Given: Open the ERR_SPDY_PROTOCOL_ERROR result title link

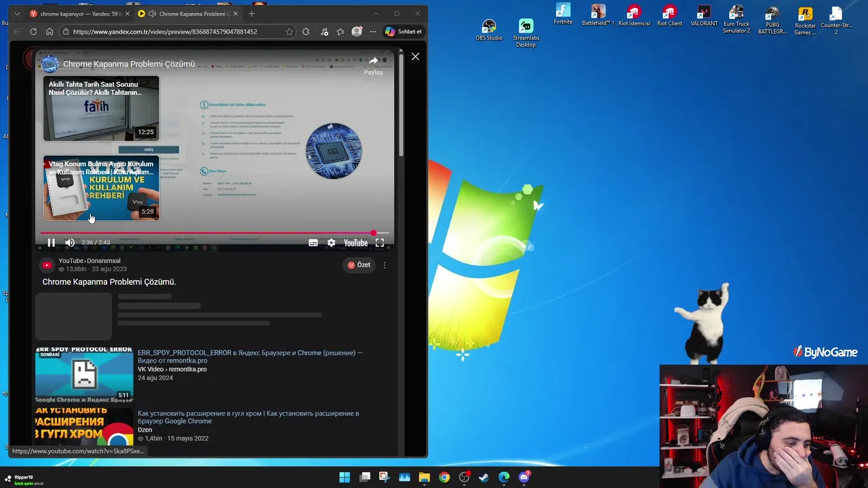Looking at the screenshot, I should tap(250, 357).
